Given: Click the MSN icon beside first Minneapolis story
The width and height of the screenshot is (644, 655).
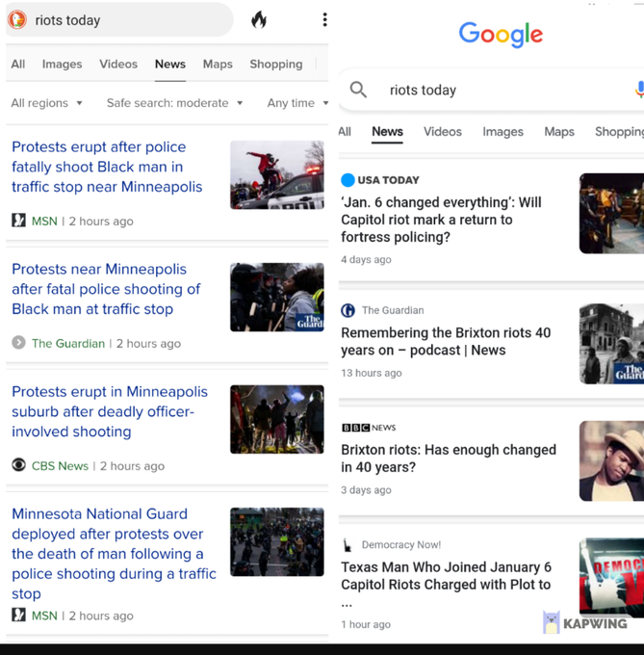Looking at the screenshot, I should (x=19, y=221).
